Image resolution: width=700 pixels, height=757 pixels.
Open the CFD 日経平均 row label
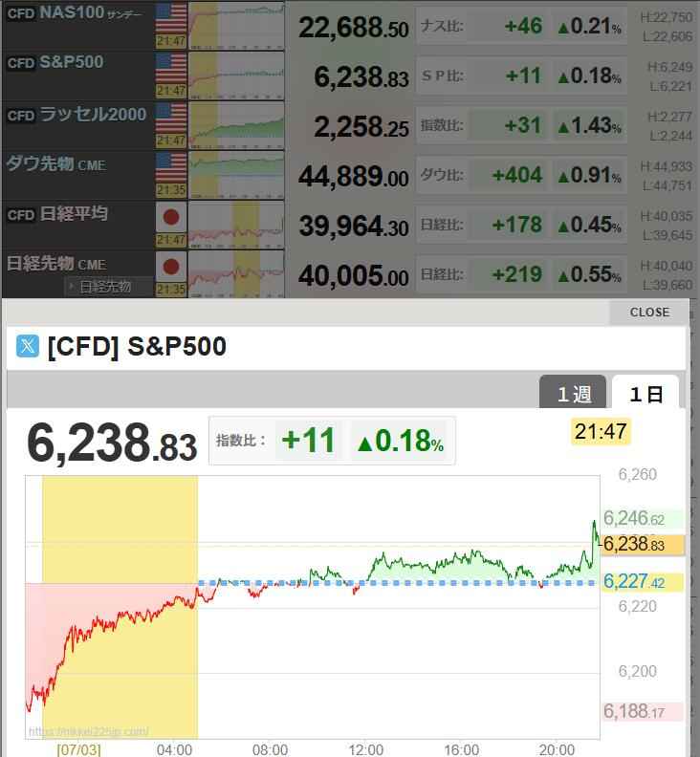coord(57,214)
